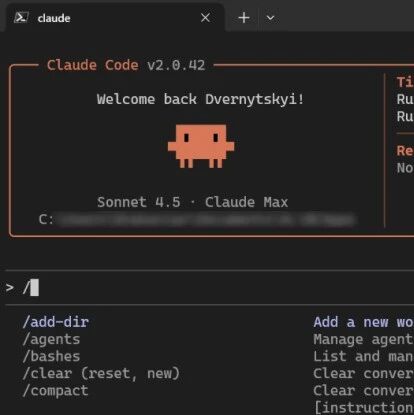This screenshot has width=414, height=415.
Task: Open a new terminal tab with plus button
Action: [244, 18]
